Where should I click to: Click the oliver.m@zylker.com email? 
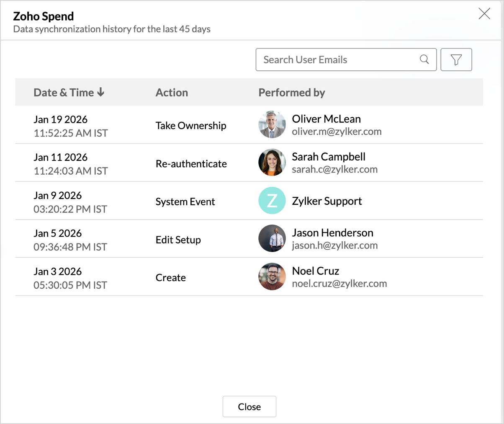337,132
